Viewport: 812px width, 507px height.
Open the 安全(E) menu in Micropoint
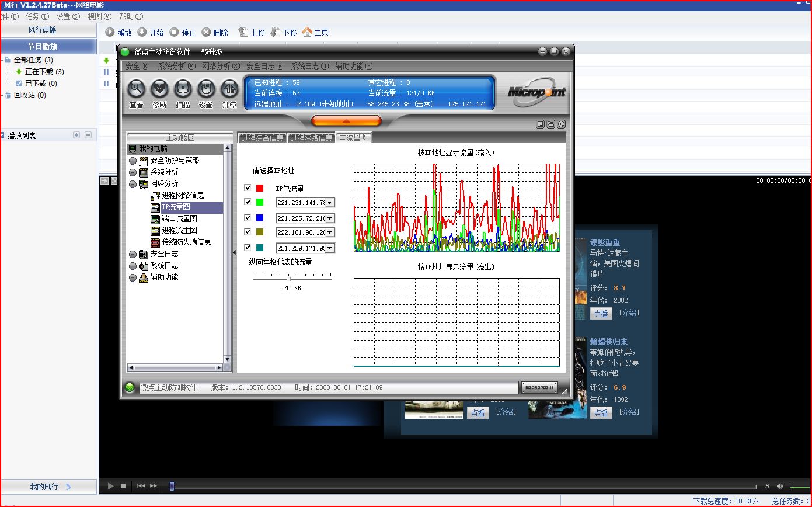(137, 66)
